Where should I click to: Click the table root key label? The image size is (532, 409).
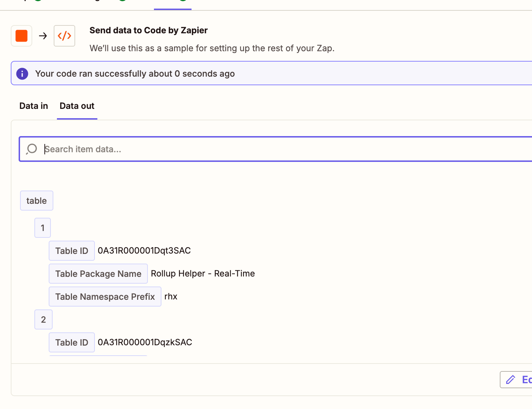pos(37,201)
